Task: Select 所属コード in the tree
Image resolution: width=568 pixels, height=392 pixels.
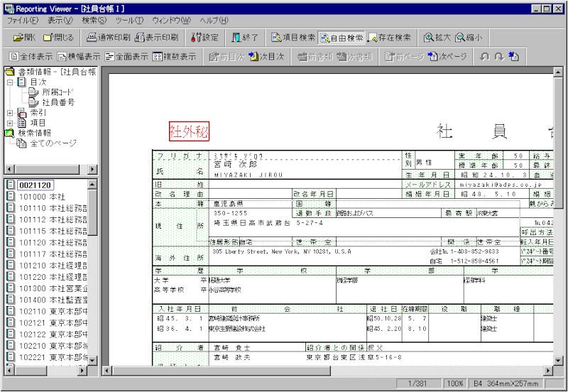Action: point(58,92)
